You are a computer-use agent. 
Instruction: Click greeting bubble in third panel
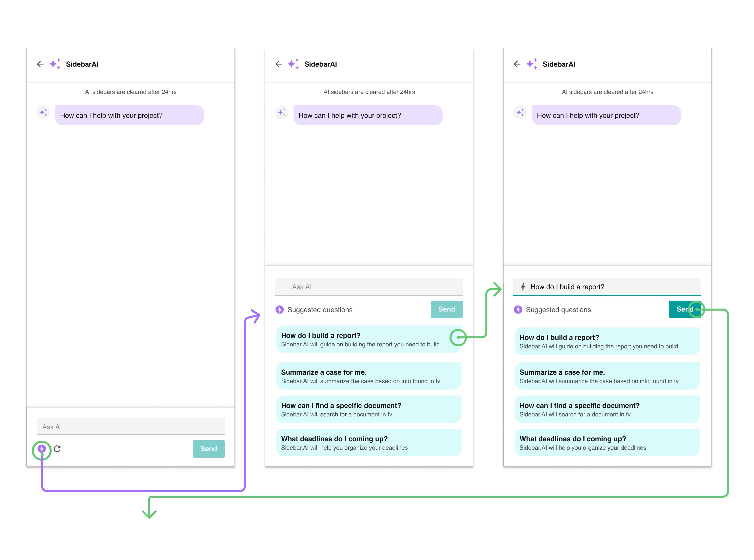point(606,115)
